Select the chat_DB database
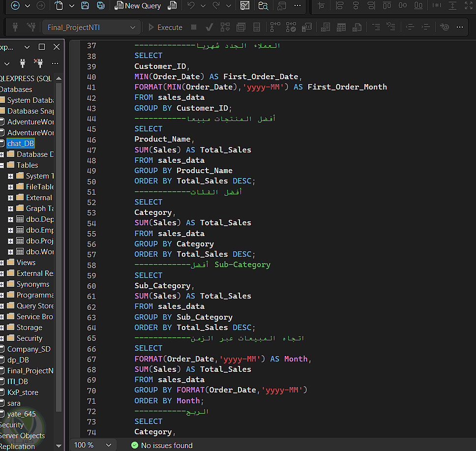 coord(21,144)
